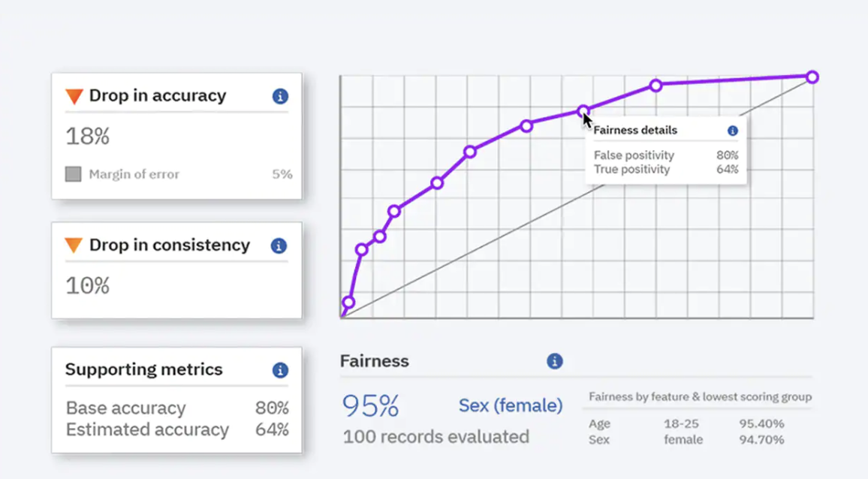Click the 18% accuracy drop value

coord(88,137)
